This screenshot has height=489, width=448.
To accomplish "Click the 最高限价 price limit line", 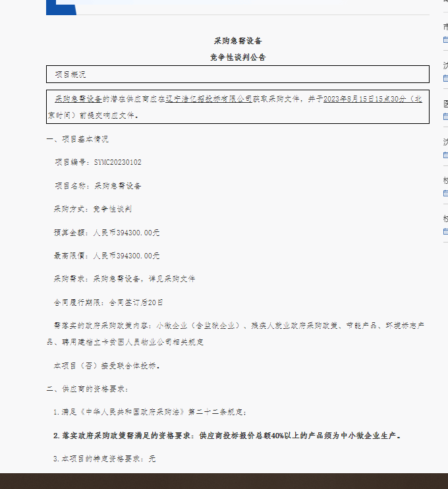I will [107, 255].
